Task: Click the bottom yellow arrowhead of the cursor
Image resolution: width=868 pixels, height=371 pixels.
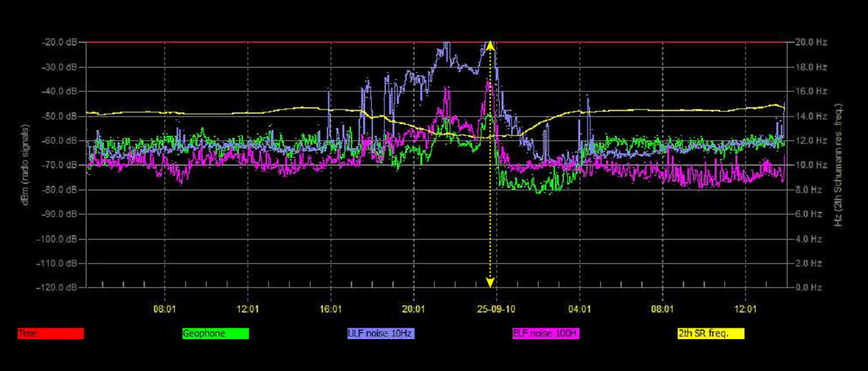Action: point(491,282)
